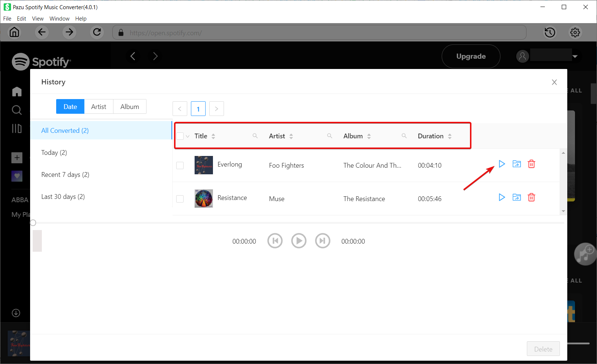Screen dimensions: 597x364
Task: Click Spotify page forward chevron
Action: pyautogui.click(x=155, y=56)
